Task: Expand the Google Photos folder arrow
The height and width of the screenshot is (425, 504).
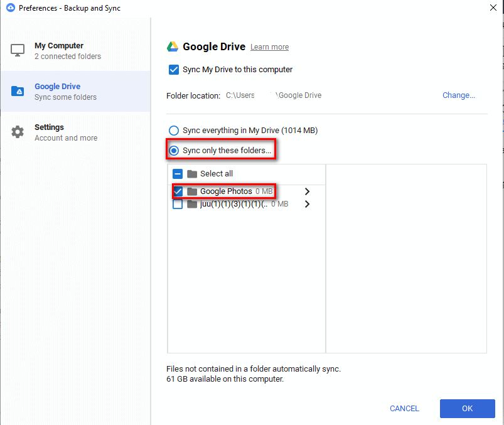Action: point(307,191)
